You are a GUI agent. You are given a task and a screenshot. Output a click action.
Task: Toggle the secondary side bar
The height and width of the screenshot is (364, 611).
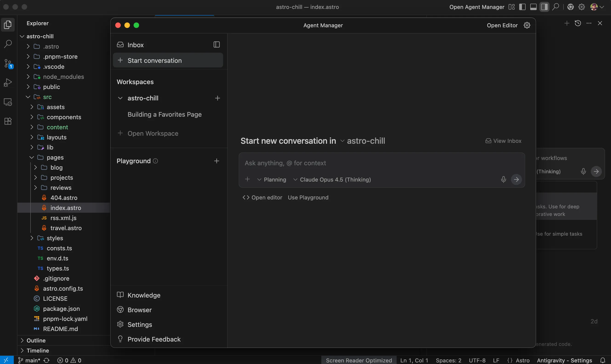coord(544,7)
